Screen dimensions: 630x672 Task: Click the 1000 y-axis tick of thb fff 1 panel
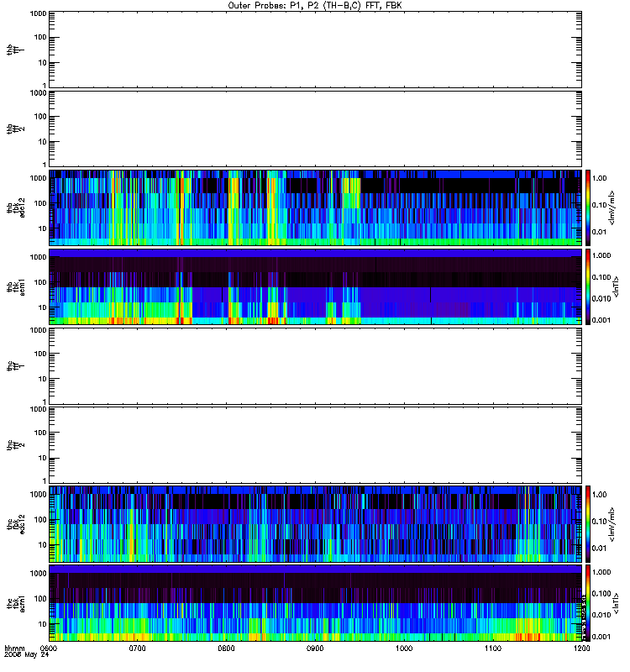point(38,13)
